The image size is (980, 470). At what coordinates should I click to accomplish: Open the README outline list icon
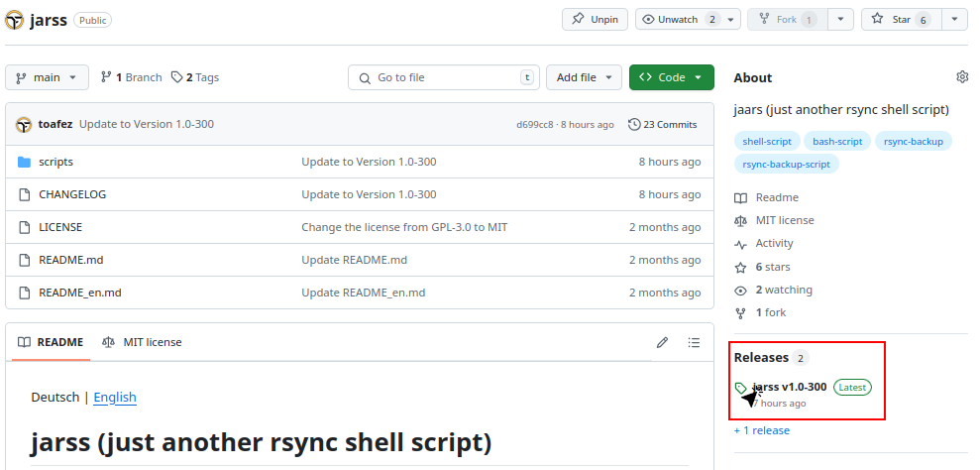pyautogui.click(x=694, y=342)
